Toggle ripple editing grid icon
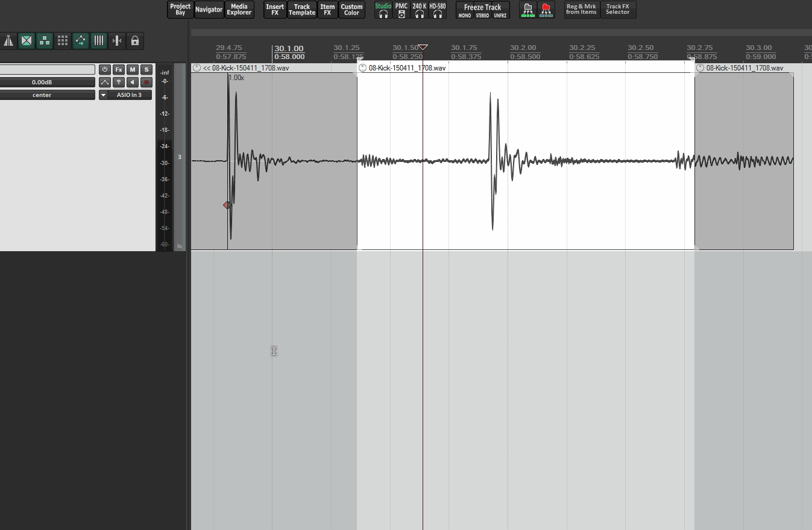Viewport: 812px width, 530px height. pos(63,41)
